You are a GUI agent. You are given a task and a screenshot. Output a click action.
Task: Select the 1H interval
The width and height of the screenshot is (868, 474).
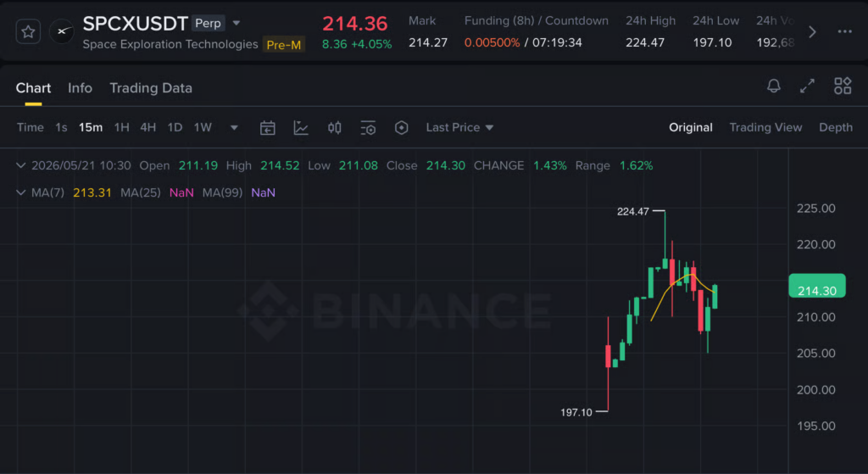121,127
